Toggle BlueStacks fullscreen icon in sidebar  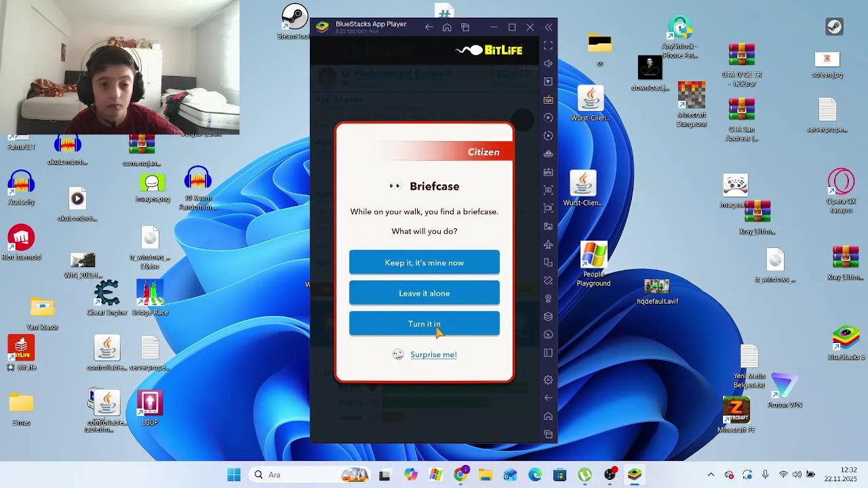point(549,45)
